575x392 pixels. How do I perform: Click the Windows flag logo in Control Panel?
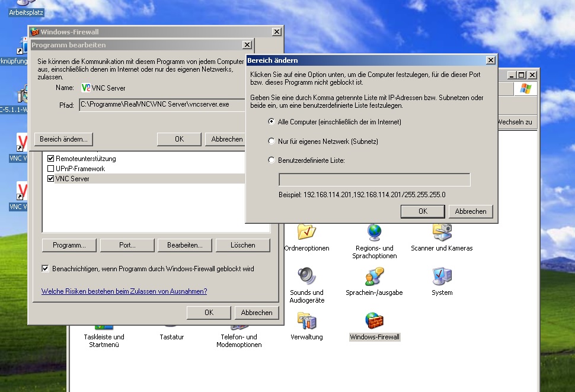[525, 88]
